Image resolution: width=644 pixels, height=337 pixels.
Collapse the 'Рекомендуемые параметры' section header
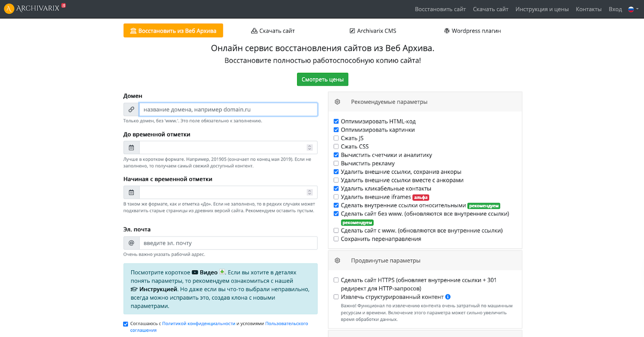tap(389, 102)
